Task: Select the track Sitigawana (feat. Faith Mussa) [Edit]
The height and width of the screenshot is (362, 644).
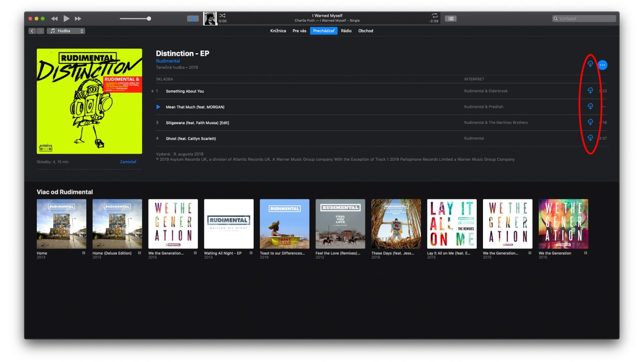Action: click(197, 123)
